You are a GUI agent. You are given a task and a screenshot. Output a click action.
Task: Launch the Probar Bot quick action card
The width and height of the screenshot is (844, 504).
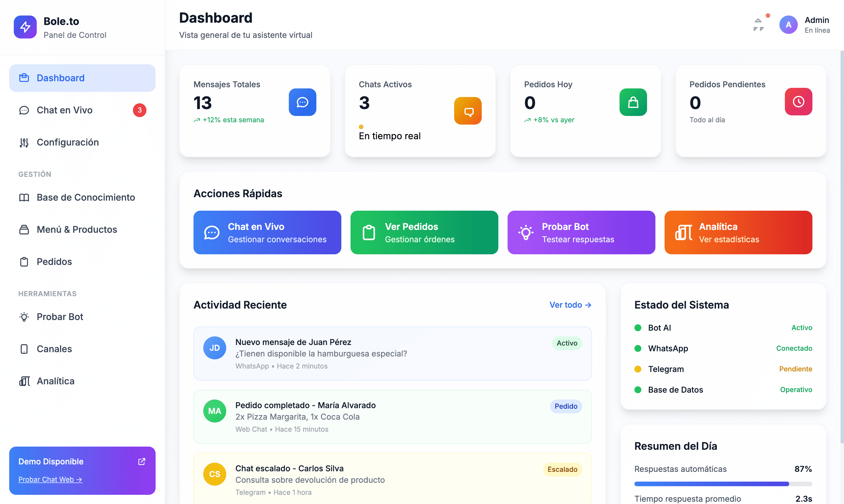click(x=581, y=232)
